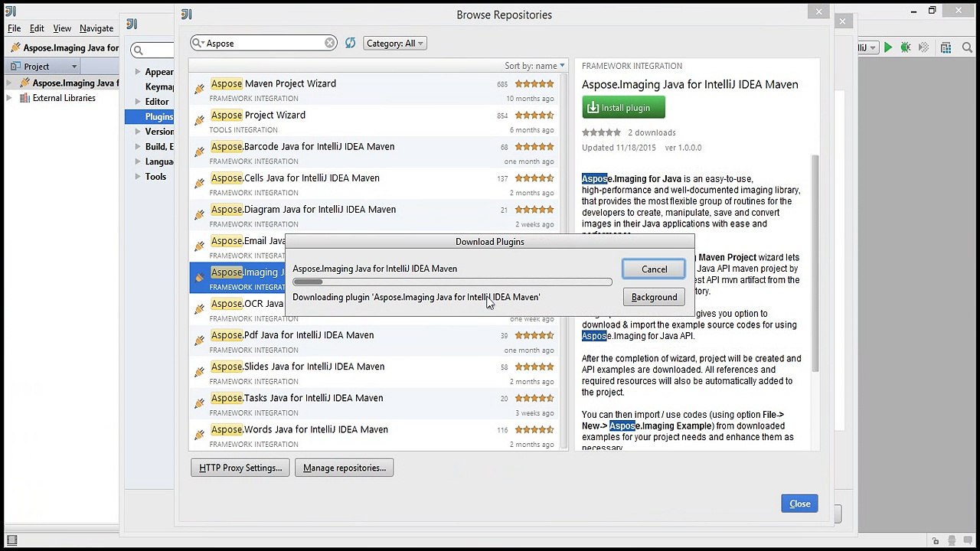Select Aspose Project Wizard plugin
The image size is (980, 551).
click(x=374, y=122)
